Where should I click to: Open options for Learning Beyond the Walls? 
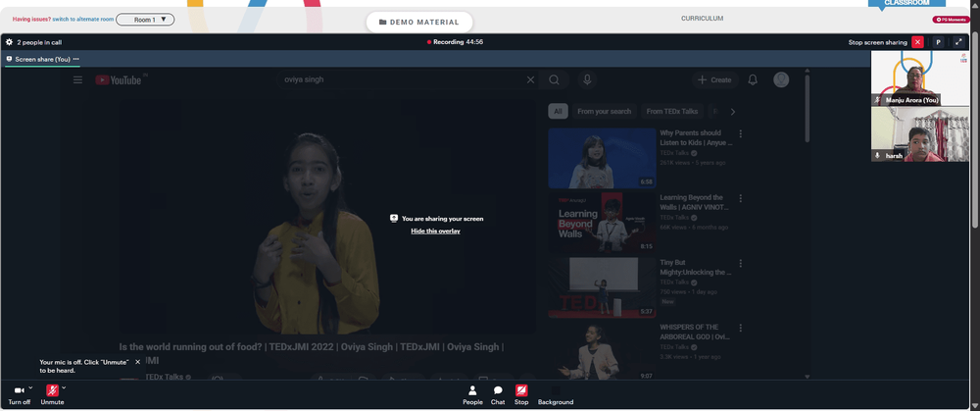pyautogui.click(x=741, y=198)
